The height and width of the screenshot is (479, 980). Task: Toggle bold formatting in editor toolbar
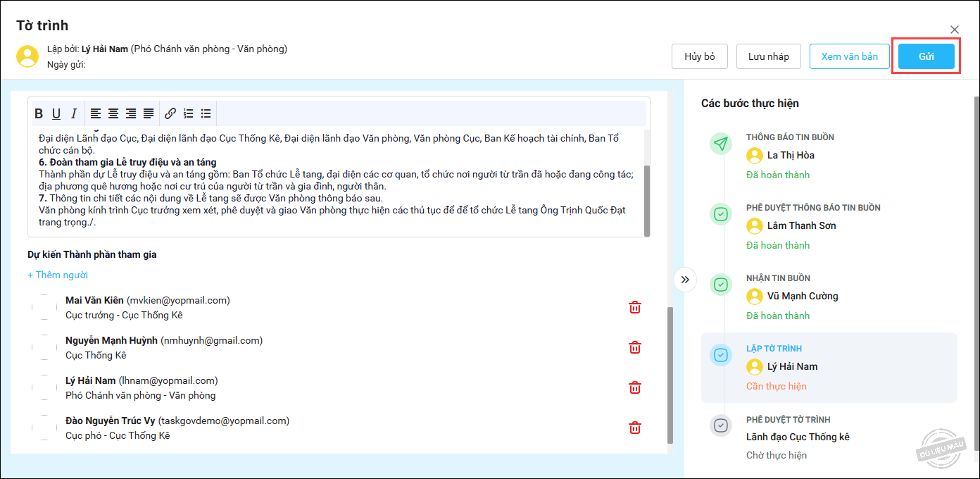click(x=39, y=113)
